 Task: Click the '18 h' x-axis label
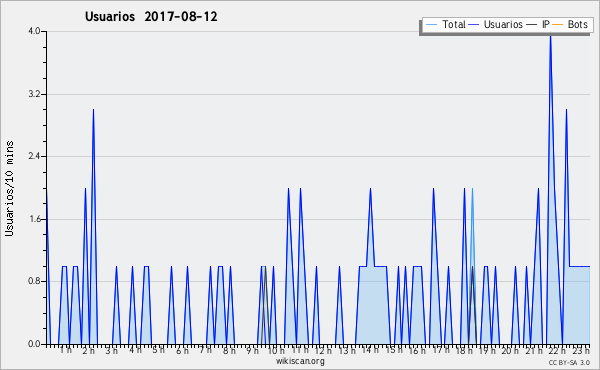click(464, 350)
